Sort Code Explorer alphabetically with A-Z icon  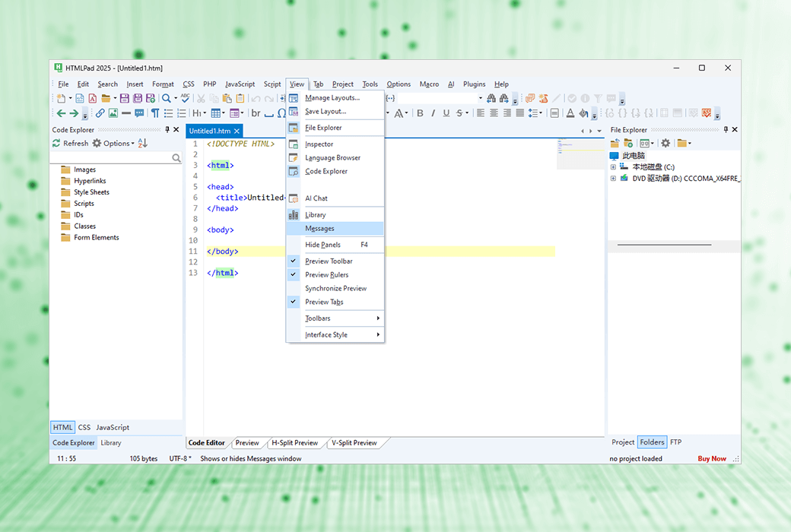(143, 143)
